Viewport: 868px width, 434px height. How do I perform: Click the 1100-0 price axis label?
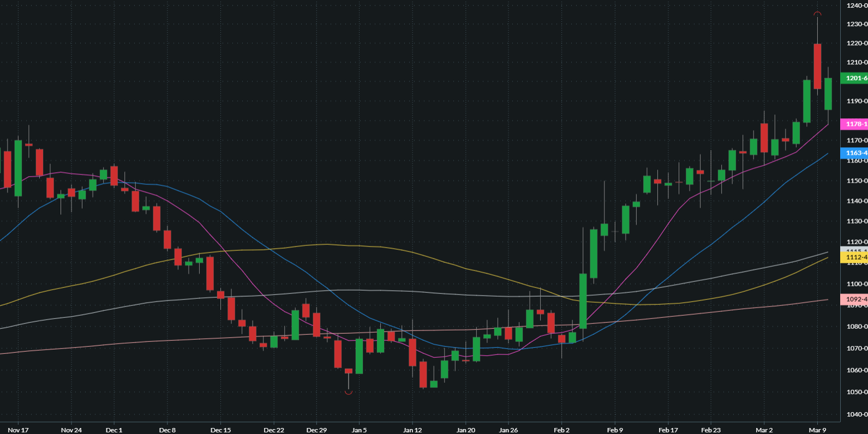pos(857,284)
